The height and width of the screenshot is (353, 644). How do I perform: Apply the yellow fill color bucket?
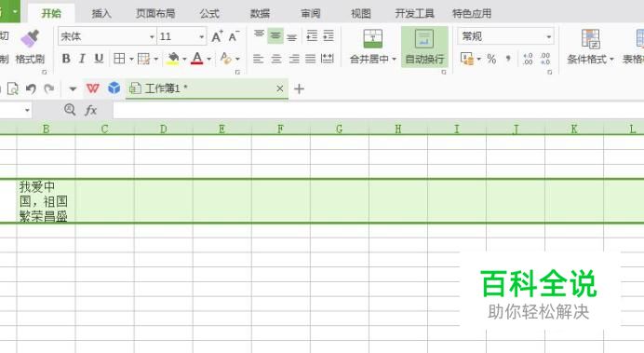(x=173, y=59)
